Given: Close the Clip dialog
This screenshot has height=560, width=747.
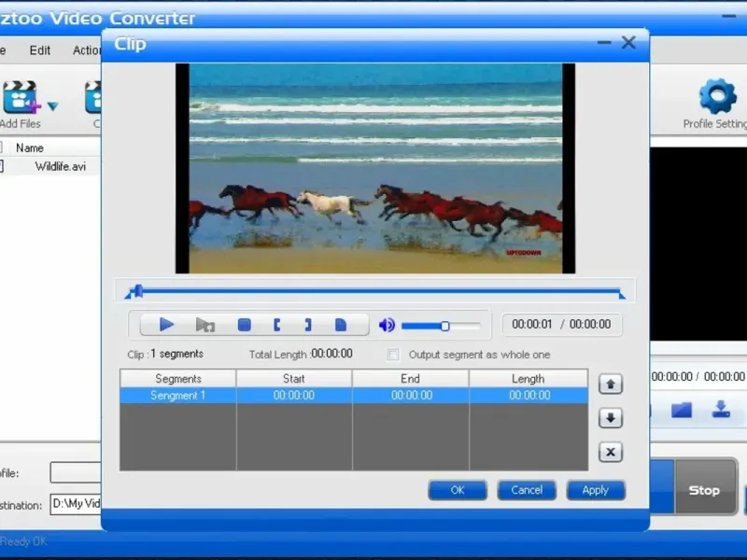Looking at the screenshot, I should tap(628, 42).
